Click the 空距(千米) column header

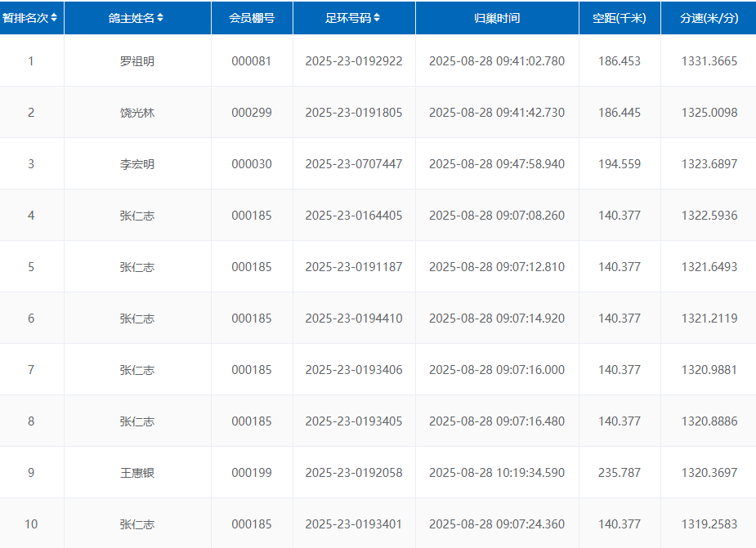point(620,18)
